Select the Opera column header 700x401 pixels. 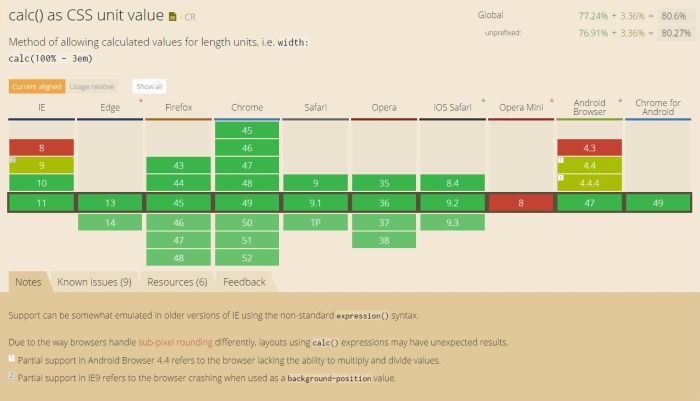coord(384,108)
